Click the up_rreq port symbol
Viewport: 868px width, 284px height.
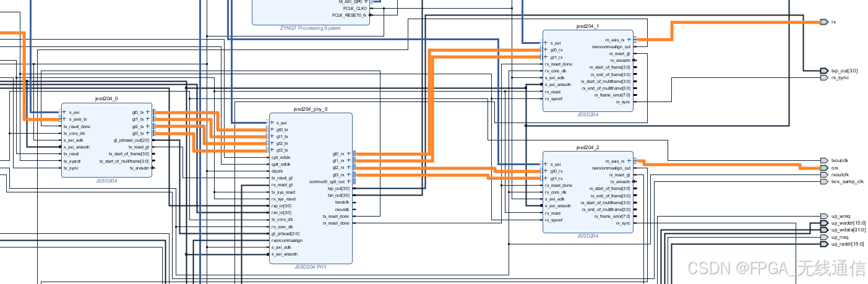(824, 237)
